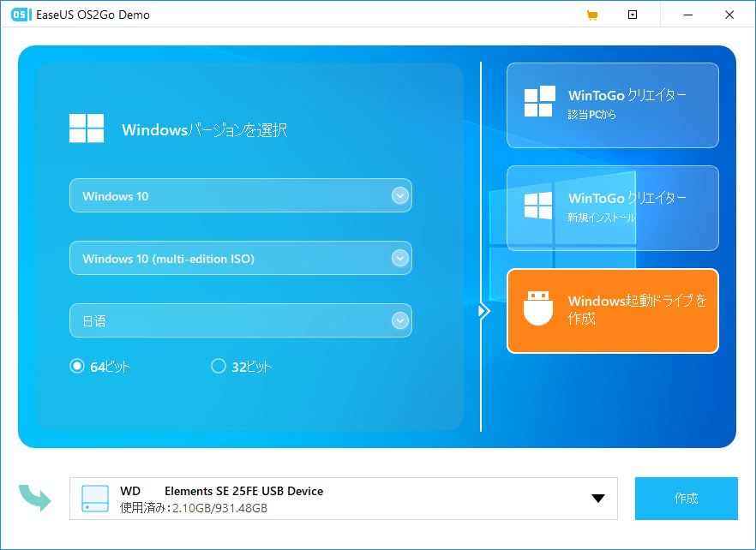Click the green curved arrow icon
Screen dimensions: 756x550
[x=35, y=498]
